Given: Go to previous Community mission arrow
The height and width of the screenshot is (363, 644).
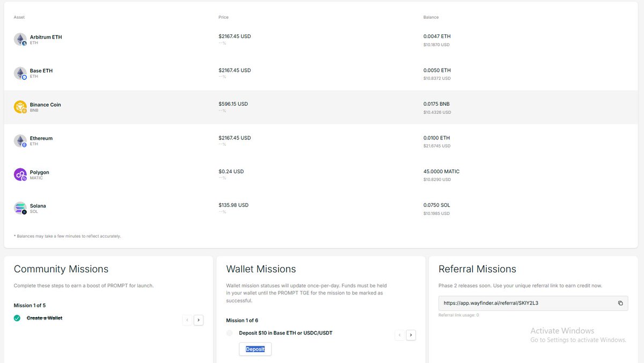Looking at the screenshot, I should click(x=187, y=320).
